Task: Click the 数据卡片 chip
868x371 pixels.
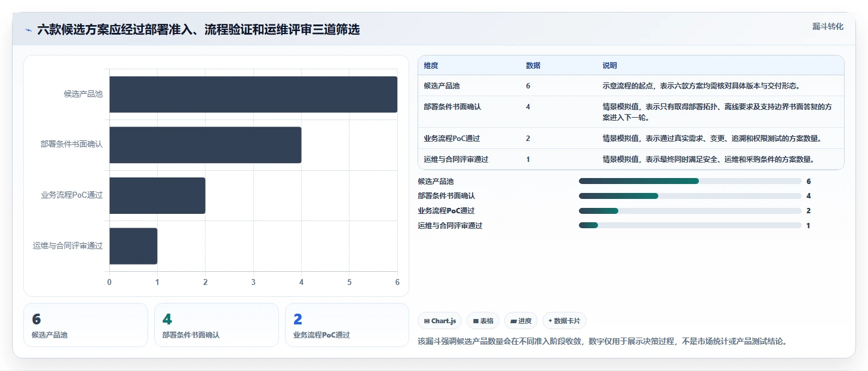Action: 565,321
